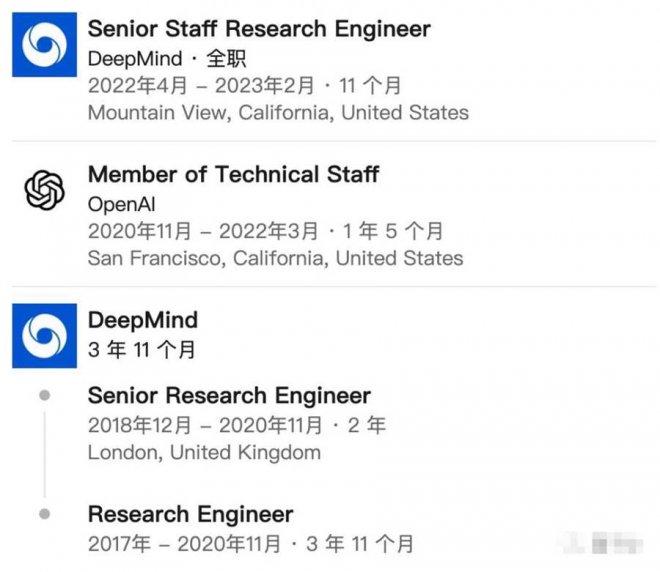Image resolution: width=660 pixels, height=572 pixels.
Task: Click the OpenAI logo icon
Action: [44, 189]
